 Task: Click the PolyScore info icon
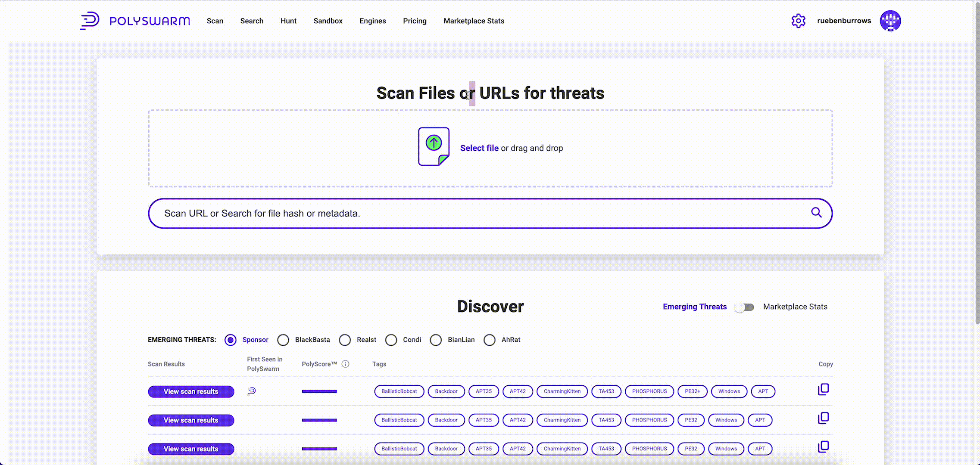pos(345,364)
